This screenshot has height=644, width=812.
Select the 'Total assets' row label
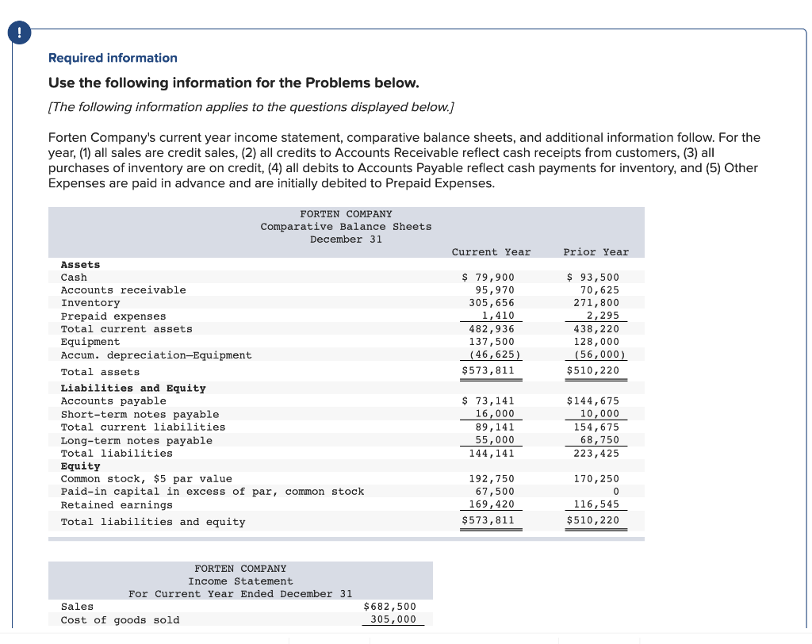pyautogui.click(x=100, y=373)
